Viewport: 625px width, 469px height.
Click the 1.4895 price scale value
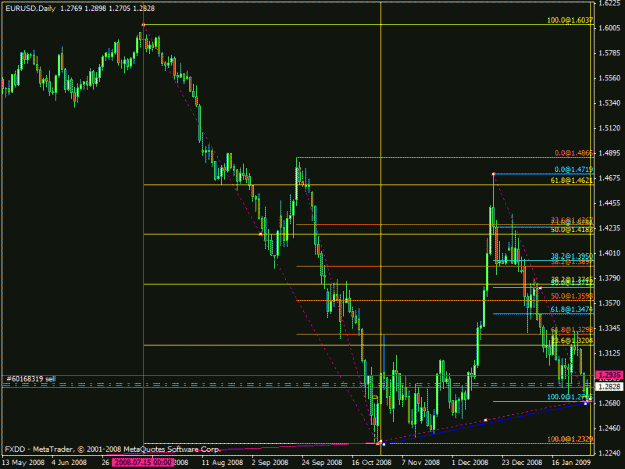tap(610, 153)
